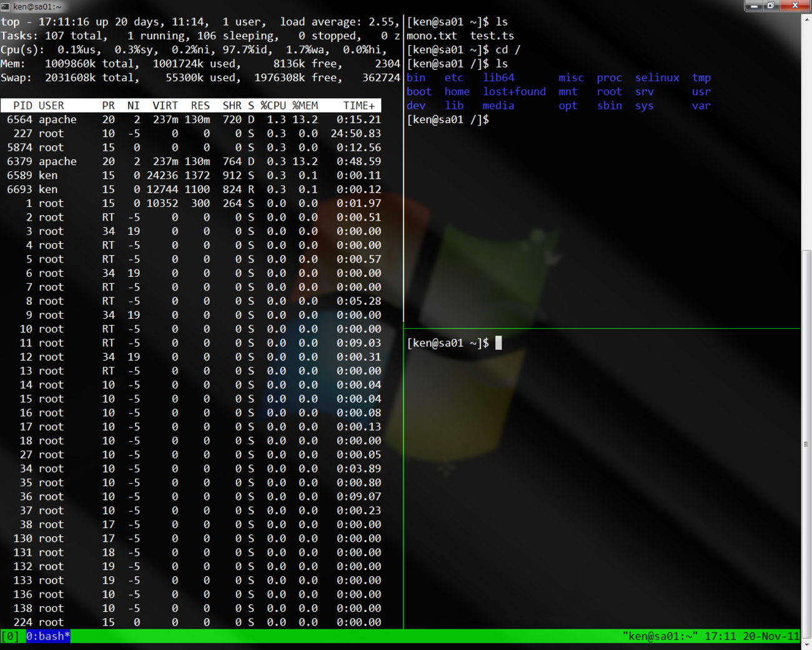Click the VIRT column header

(166, 106)
